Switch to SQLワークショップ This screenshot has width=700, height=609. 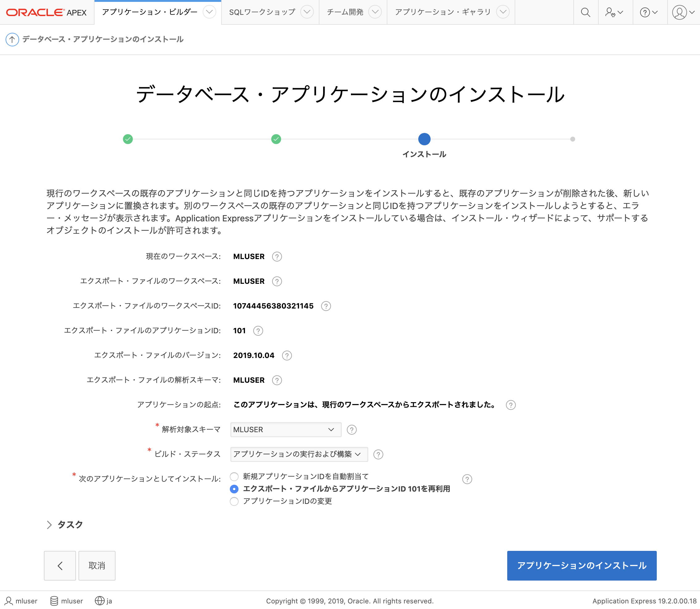coord(262,12)
